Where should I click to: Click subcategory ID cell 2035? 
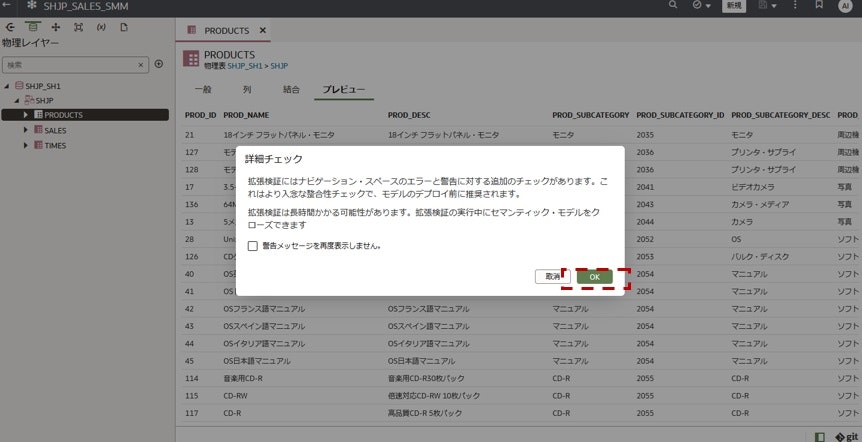pyautogui.click(x=645, y=135)
